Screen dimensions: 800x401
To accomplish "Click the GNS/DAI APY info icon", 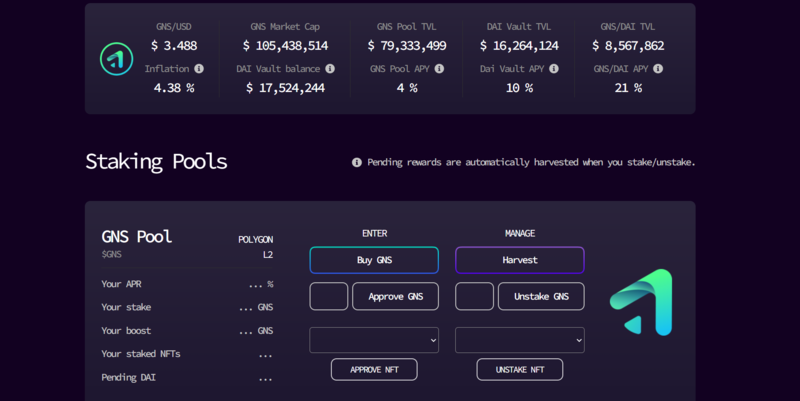I will [x=658, y=68].
